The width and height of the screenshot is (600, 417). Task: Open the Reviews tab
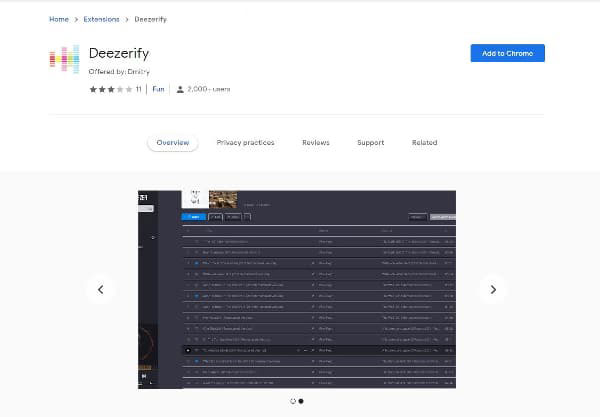pyautogui.click(x=316, y=142)
